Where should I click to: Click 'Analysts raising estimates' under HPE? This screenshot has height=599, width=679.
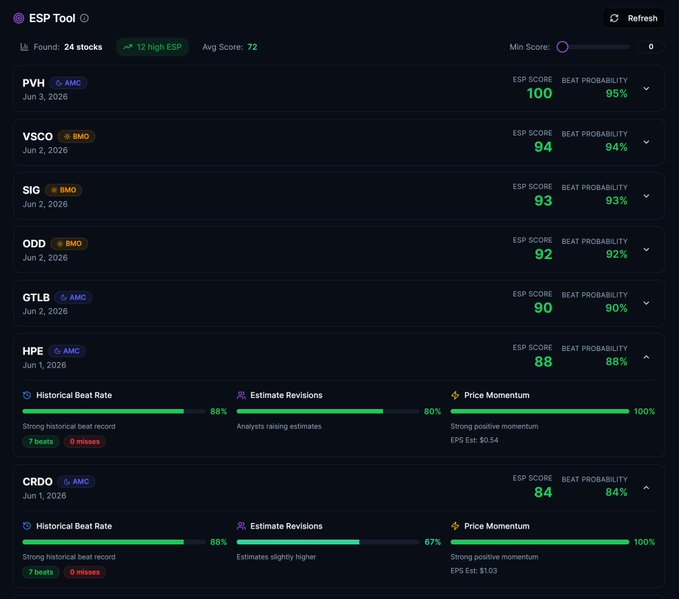(279, 426)
